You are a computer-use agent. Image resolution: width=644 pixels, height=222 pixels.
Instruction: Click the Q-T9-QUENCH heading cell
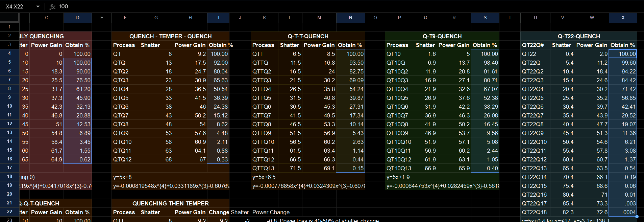[x=442, y=36]
